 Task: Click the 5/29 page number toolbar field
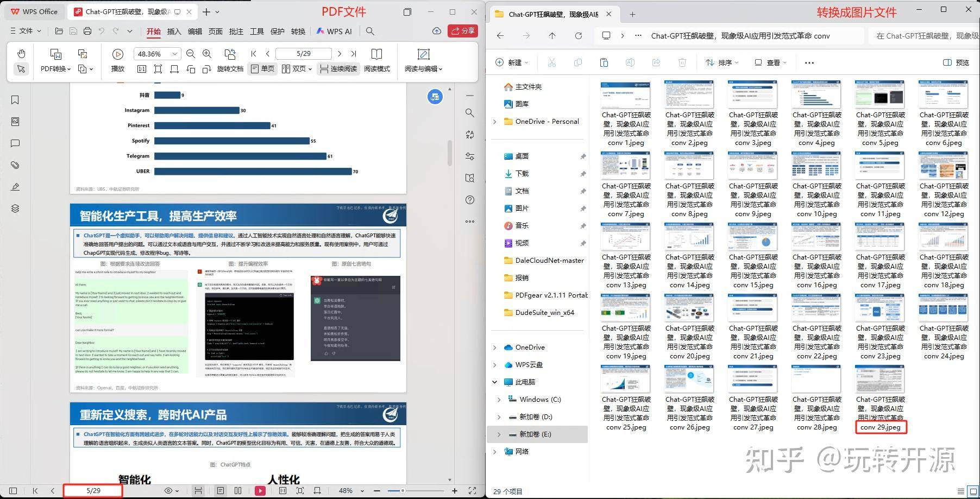[304, 54]
